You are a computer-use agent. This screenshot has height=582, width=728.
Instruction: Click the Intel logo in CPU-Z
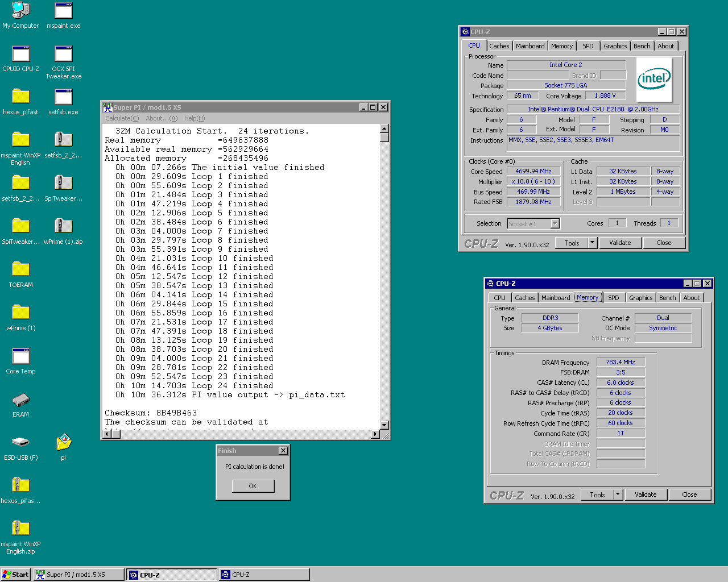click(x=654, y=80)
